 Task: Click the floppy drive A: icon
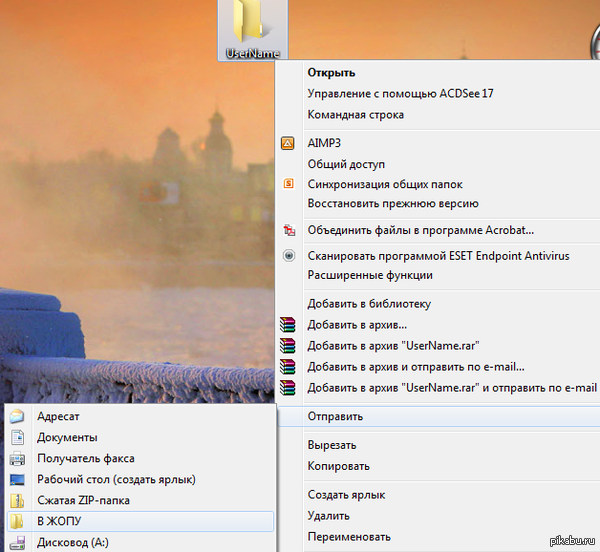(x=17, y=543)
